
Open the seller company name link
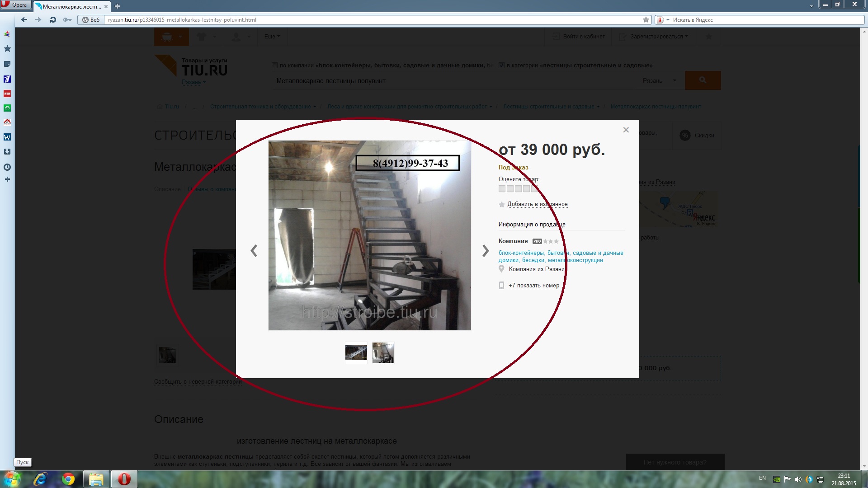point(561,257)
